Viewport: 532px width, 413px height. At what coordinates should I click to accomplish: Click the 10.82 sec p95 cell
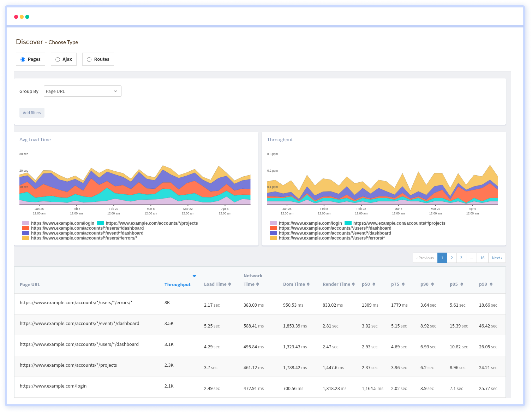click(459, 347)
